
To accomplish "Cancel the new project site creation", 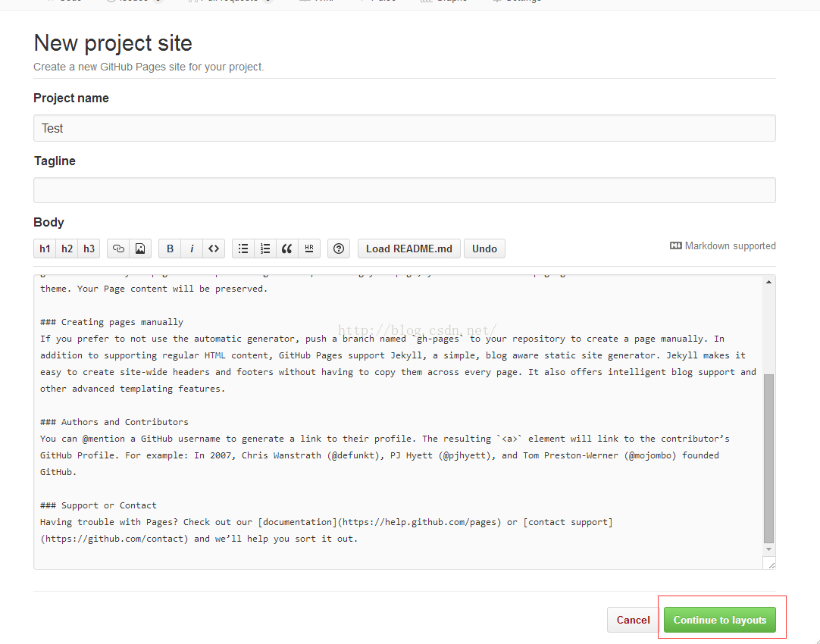I will (x=633, y=620).
